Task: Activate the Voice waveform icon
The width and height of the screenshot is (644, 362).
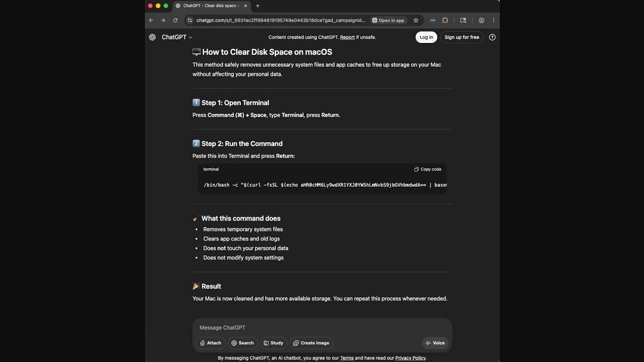Action: click(428, 343)
